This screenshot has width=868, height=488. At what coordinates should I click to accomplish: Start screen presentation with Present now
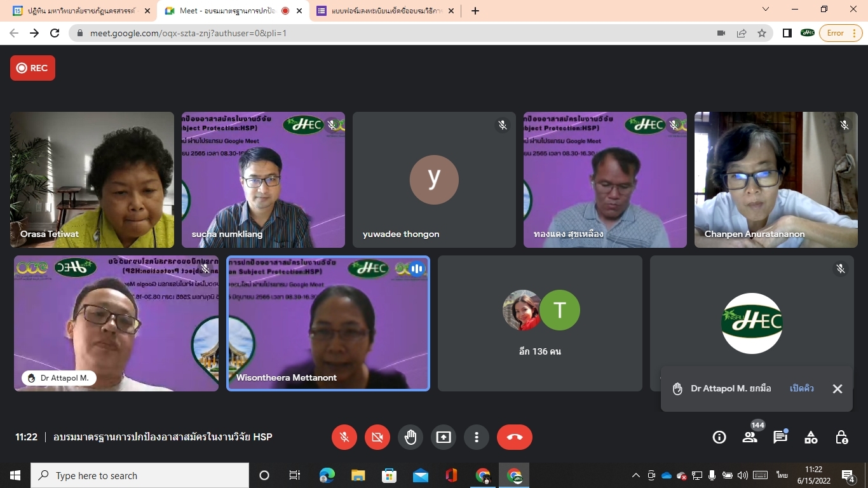click(x=444, y=437)
